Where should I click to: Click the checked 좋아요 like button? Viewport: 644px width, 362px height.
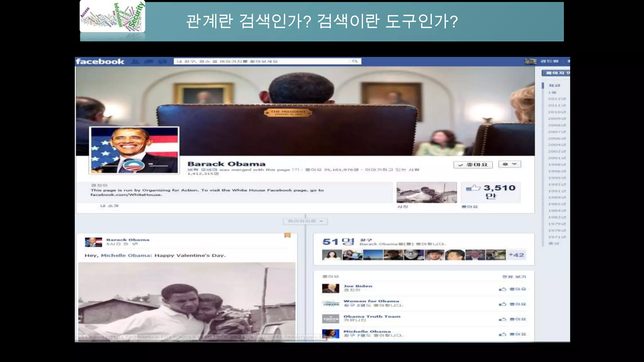(x=473, y=165)
